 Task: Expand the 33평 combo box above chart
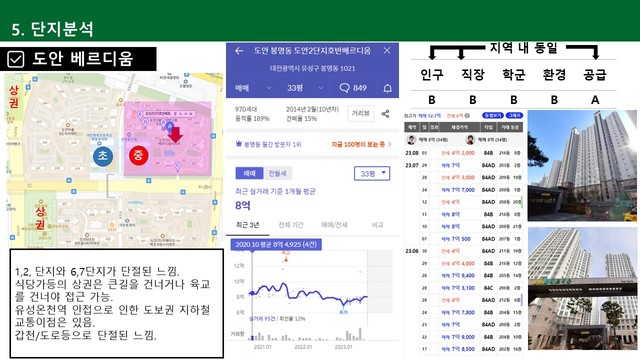(372, 173)
